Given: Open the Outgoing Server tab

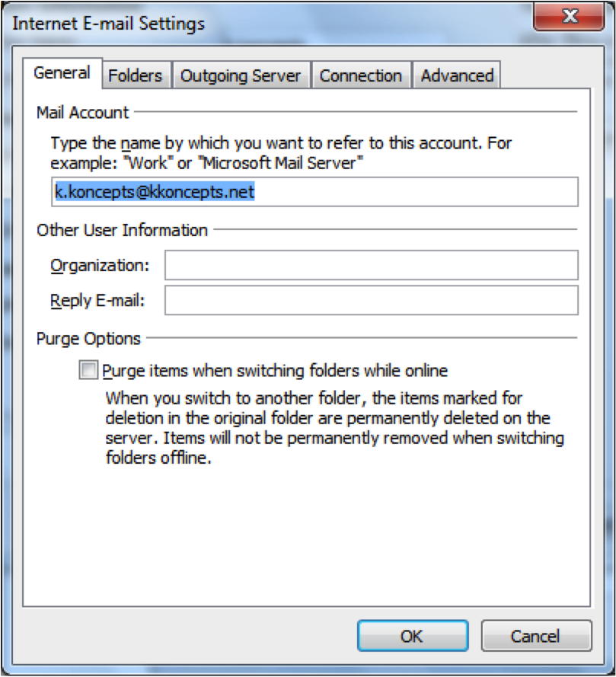Looking at the screenshot, I should 241,75.
